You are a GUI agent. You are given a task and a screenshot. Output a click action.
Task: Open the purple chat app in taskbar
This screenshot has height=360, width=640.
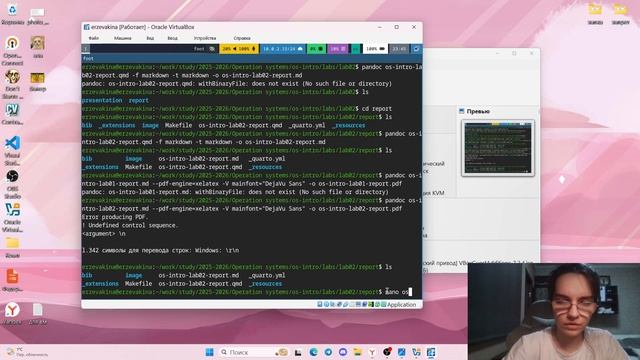(343, 352)
